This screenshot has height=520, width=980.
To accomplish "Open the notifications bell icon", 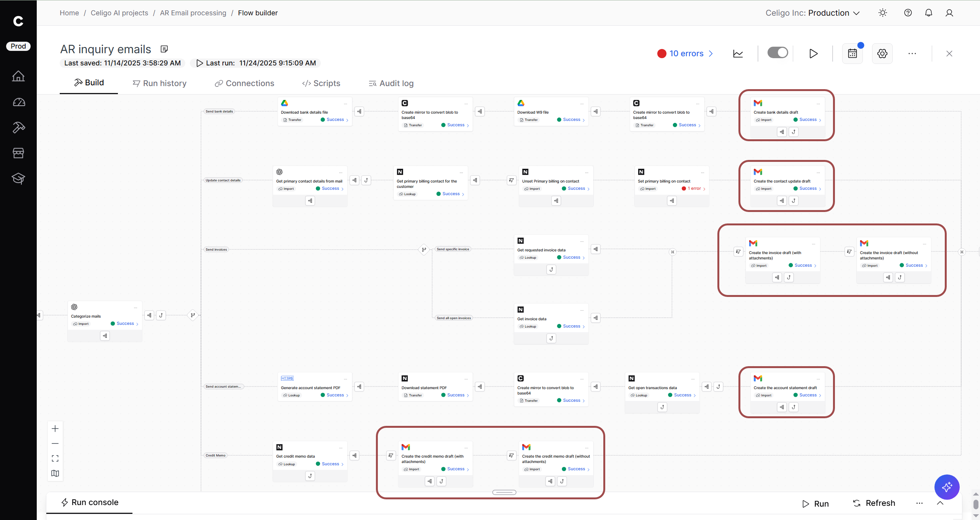I will coord(928,13).
